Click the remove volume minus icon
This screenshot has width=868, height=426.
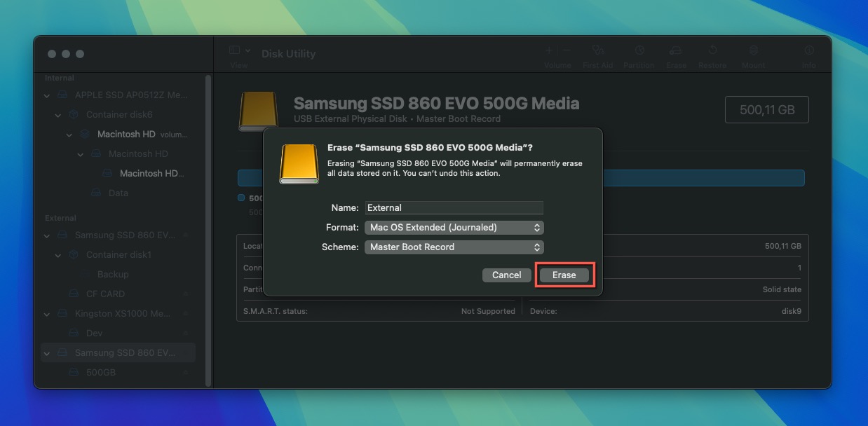click(567, 50)
